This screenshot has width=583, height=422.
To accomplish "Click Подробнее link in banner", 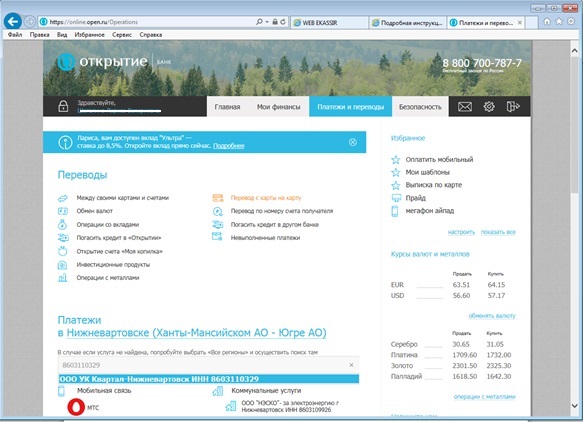I will [229, 146].
